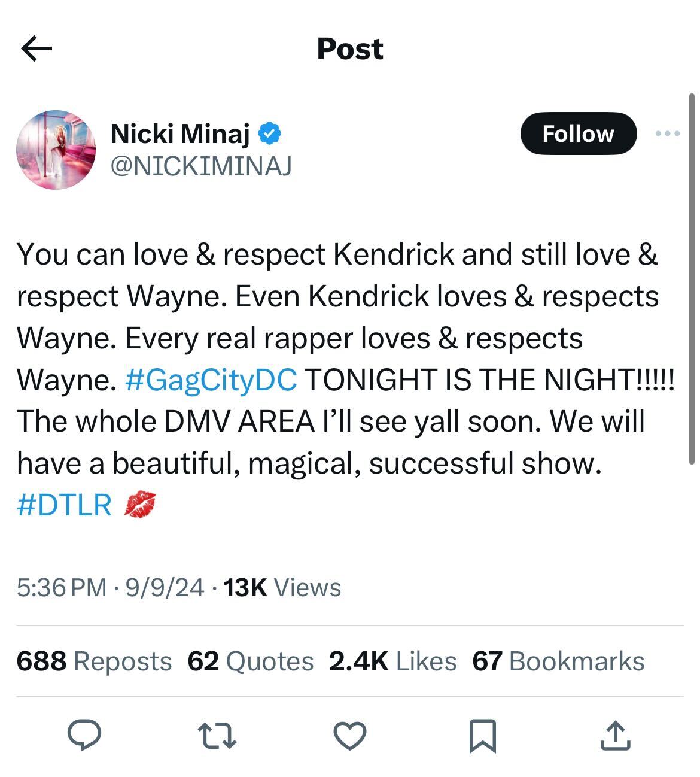Screen dimensions: 700x777
Task: Click the 13K Views counter
Action: (280, 588)
